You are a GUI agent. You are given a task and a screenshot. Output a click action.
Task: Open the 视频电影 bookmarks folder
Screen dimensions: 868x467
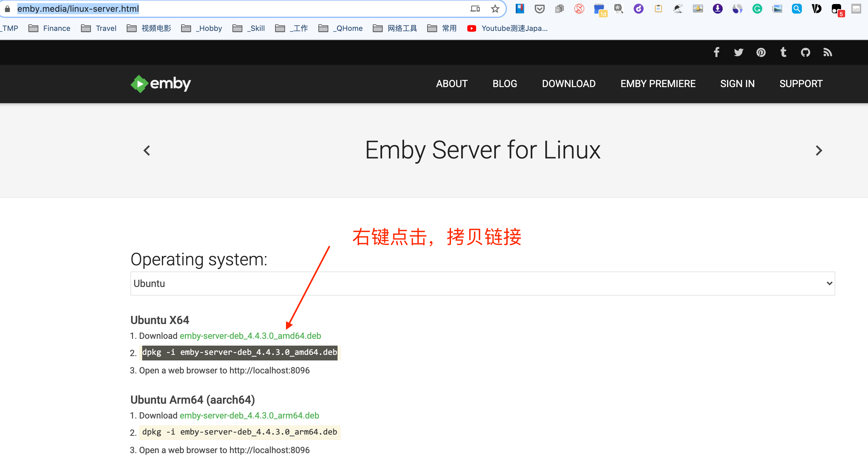coord(149,28)
